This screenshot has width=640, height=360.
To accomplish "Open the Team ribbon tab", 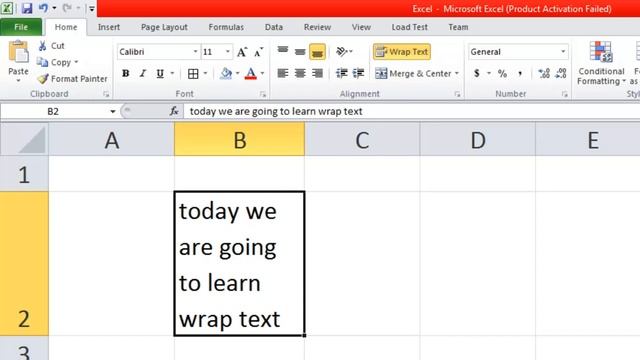I will point(458,27).
